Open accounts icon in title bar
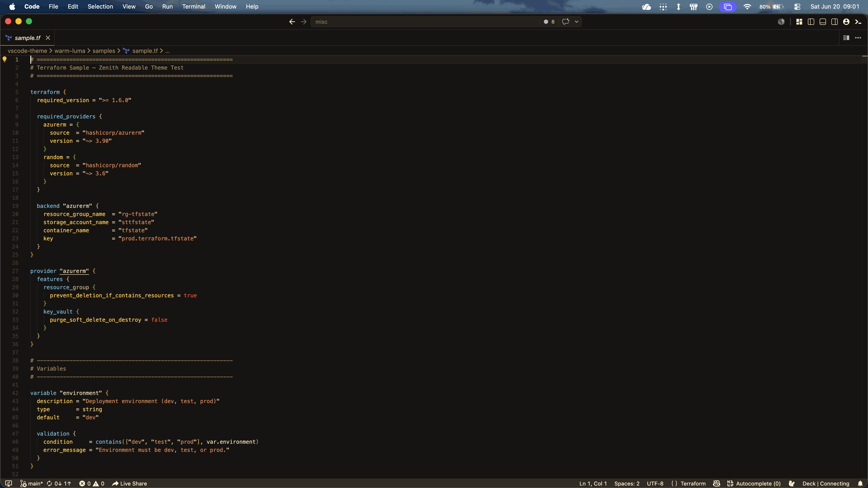 (x=846, y=21)
